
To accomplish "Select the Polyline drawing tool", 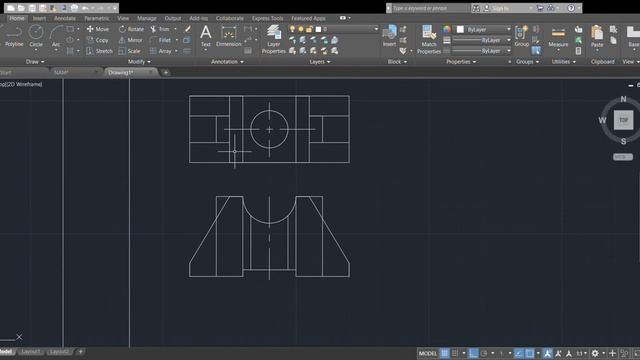I will [x=14, y=36].
